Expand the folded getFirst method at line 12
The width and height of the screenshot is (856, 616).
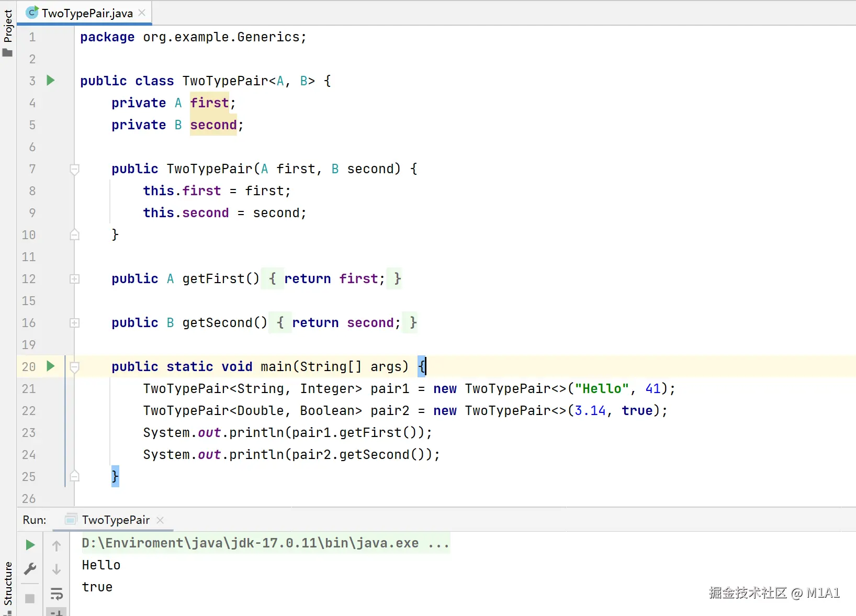pos(74,279)
